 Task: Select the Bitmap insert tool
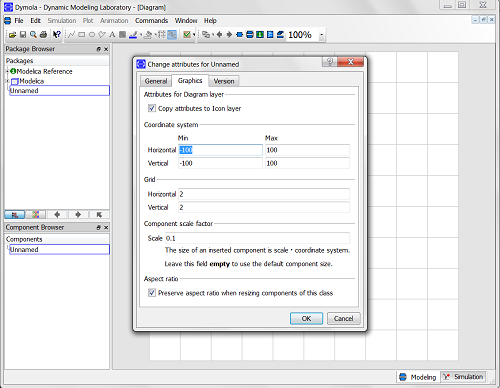pyautogui.click(x=122, y=35)
